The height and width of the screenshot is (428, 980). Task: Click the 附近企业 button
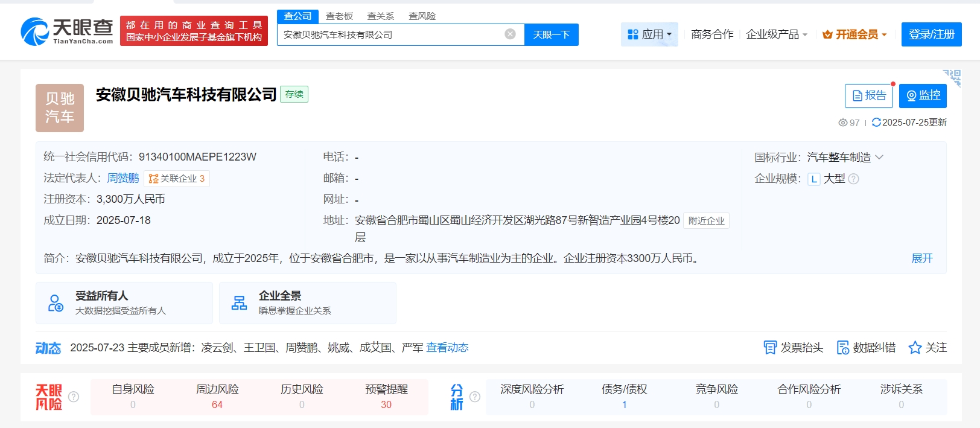click(x=706, y=221)
